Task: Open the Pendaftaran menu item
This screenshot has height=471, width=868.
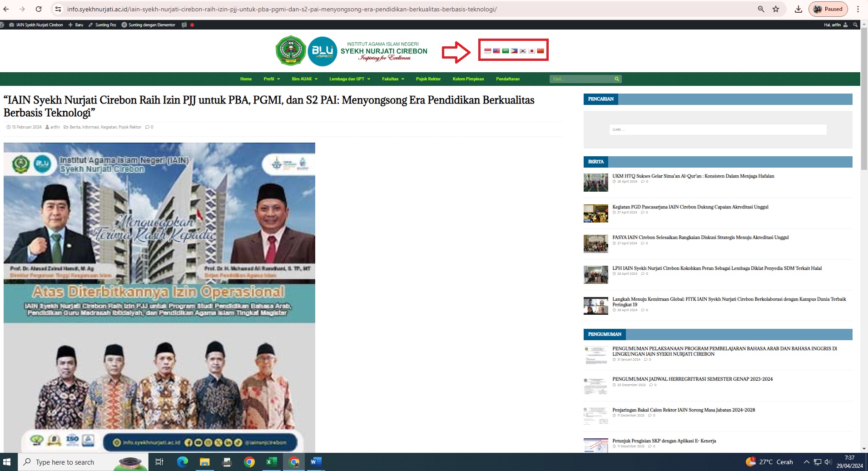Action: (507, 79)
